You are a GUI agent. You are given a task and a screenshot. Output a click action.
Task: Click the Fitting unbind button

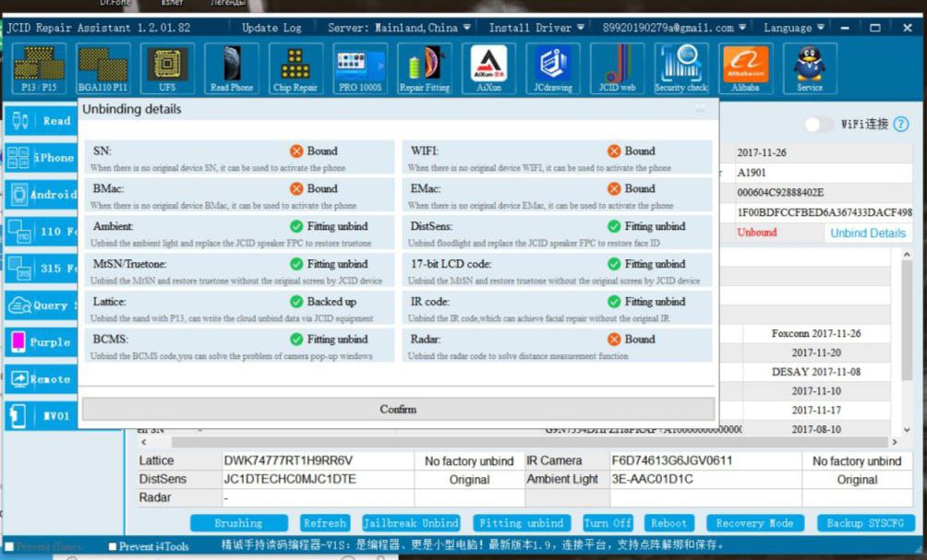coord(522,523)
